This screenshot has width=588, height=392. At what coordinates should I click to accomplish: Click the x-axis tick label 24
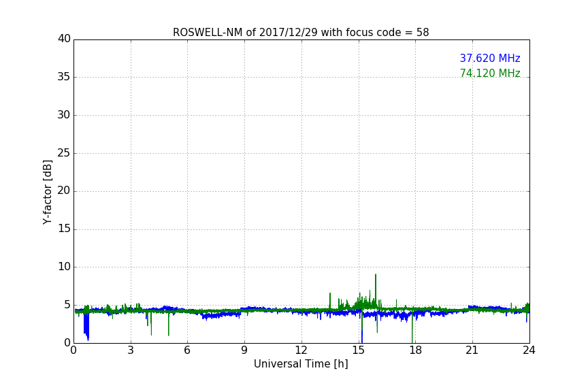(529, 350)
